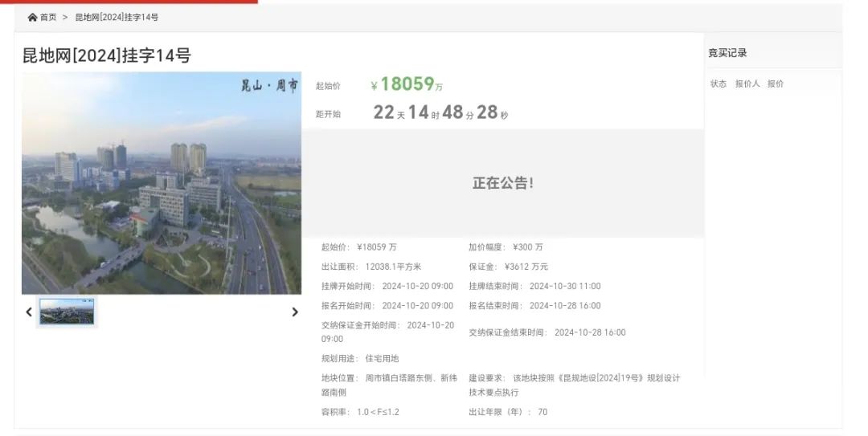
Task: Click the 正在公告! status banner
Action: pos(502,183)
